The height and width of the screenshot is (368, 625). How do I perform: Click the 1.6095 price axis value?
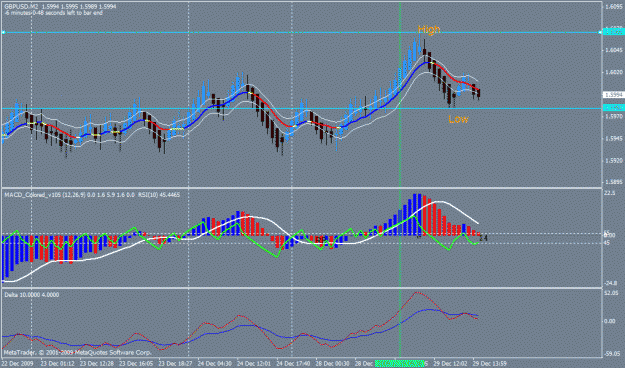coord(613,6)
